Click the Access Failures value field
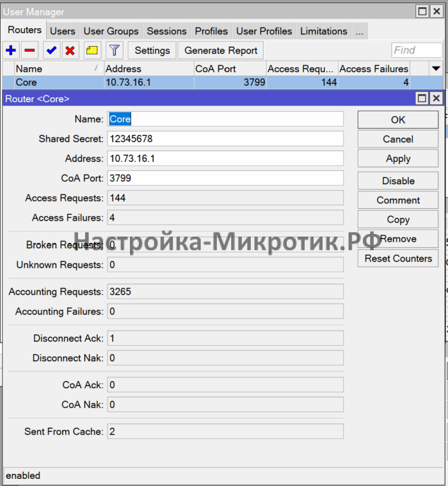 tap(225, 217)
